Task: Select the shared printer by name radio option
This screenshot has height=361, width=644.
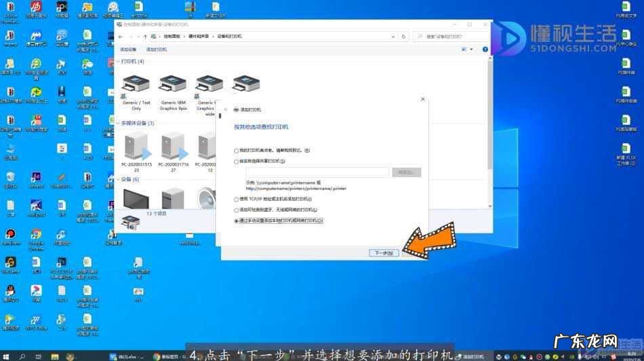Action: click(236, 161)
